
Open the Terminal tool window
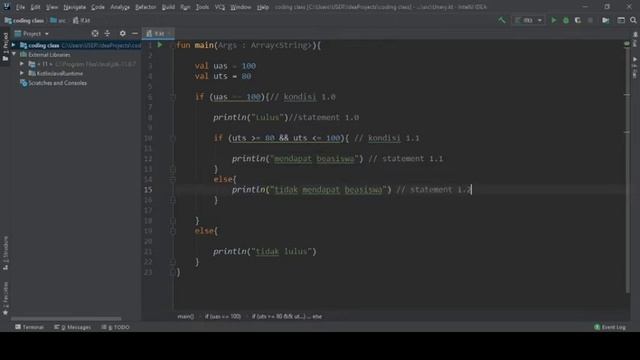point(29,327)
